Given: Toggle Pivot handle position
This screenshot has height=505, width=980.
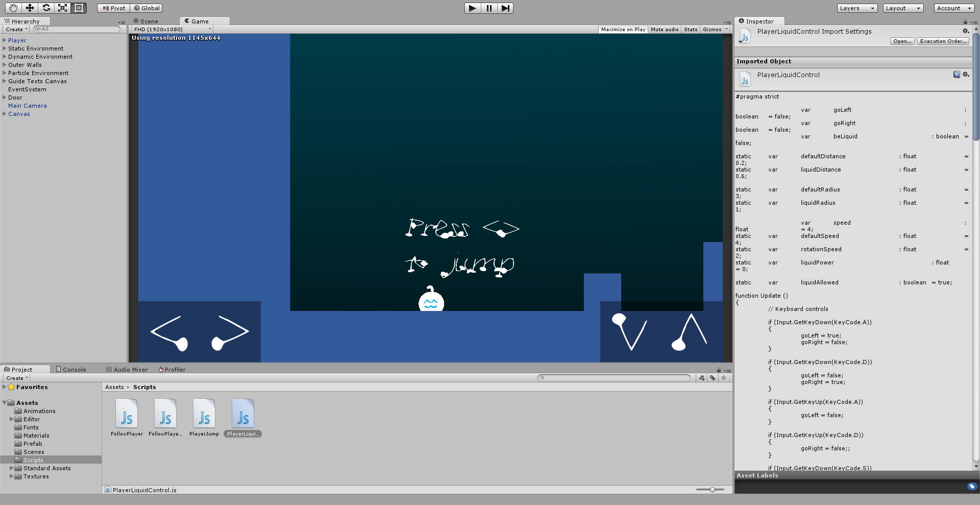Looking at the screenshot, I should pos(114,8).
